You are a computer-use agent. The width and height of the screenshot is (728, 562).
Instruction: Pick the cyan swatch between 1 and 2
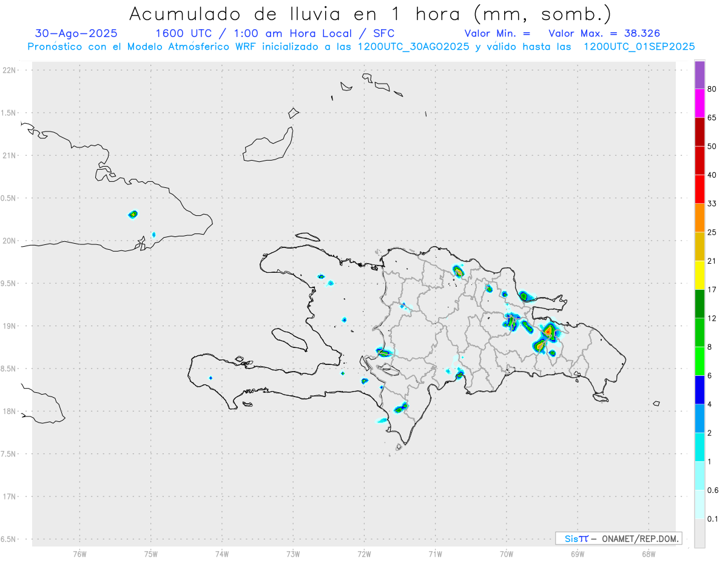pos(699,447)
